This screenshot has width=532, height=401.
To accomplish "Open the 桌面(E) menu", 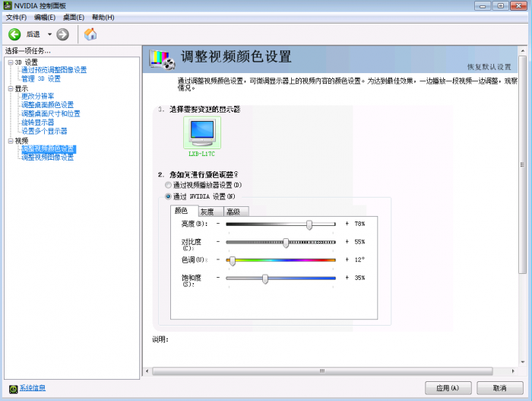I will [74, 18].
